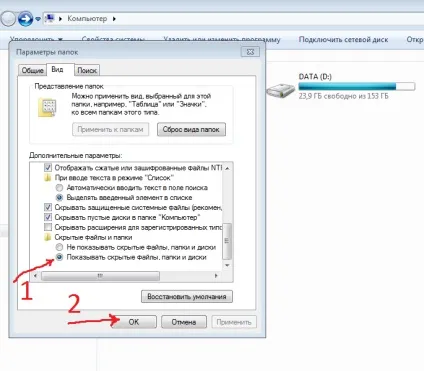Click Скрытые файлы и папки label
This screenshot has width=424, height=371.
tap(93, 237)
